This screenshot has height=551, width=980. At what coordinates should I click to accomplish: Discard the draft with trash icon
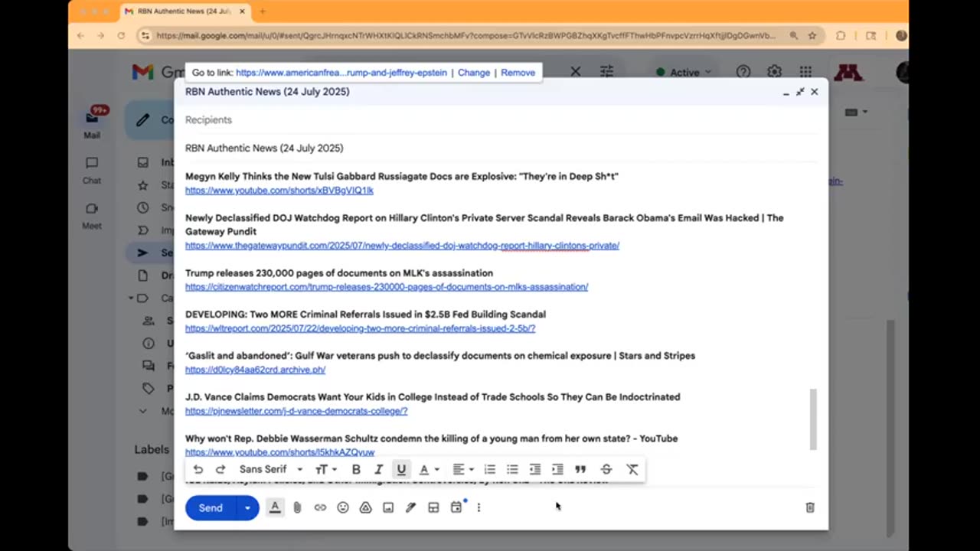click(810, 507)
